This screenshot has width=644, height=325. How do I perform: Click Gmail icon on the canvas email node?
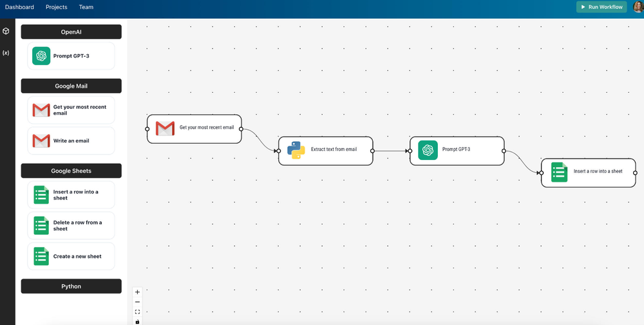pyautogui.click(x=165, y=129)
